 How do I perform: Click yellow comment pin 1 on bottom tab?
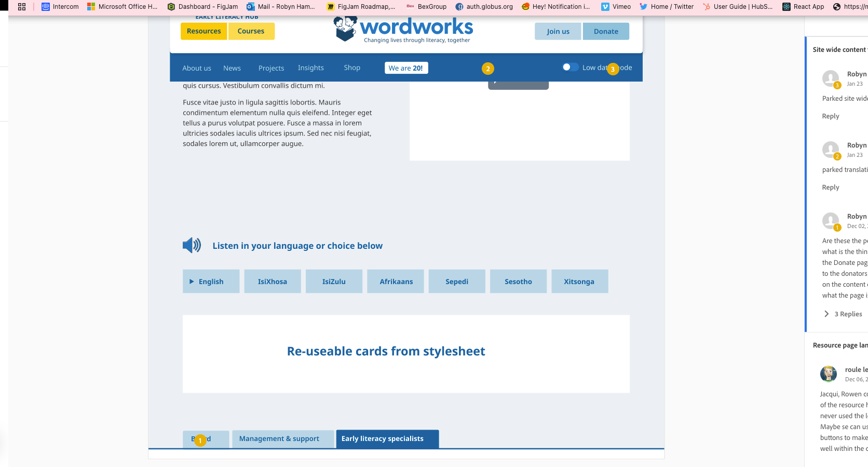pyautogui.click(x=200, y=441)
